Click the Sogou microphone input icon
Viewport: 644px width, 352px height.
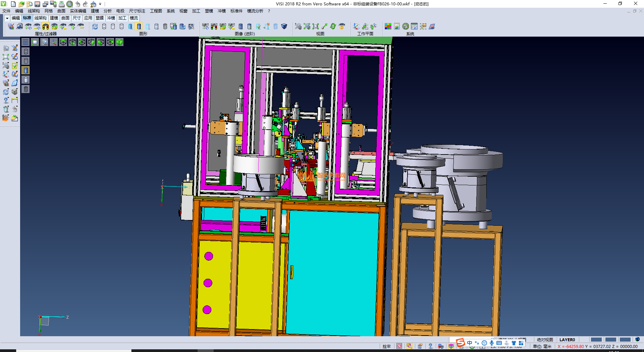pyautogui.click(x=491, y=343)
